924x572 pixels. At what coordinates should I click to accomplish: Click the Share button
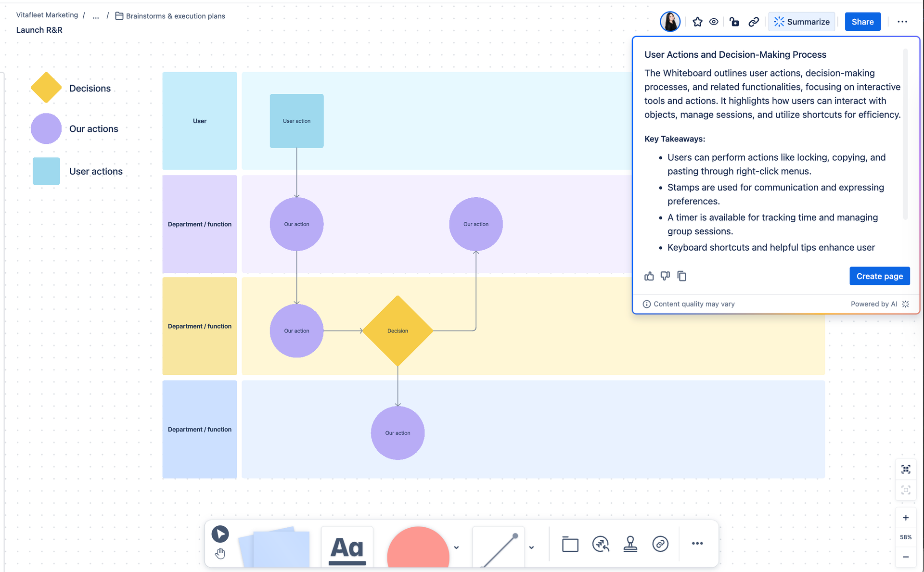[862, 21]
